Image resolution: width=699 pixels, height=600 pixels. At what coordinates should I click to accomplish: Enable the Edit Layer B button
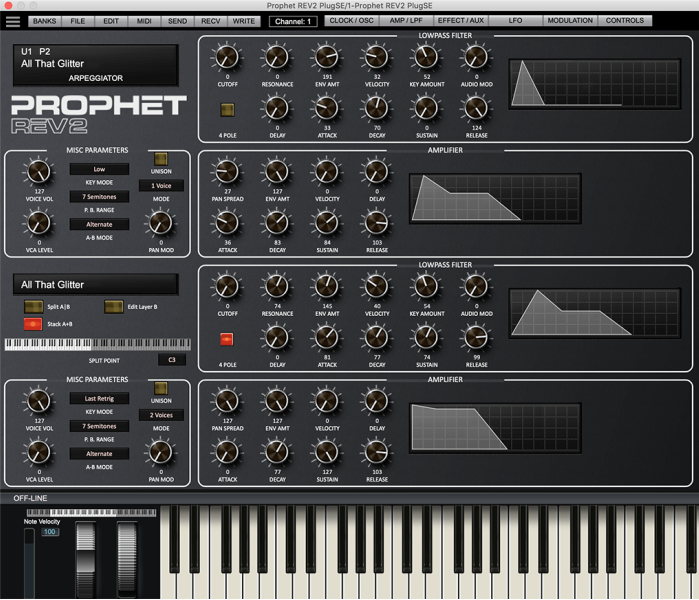click(x=114, y=307)
